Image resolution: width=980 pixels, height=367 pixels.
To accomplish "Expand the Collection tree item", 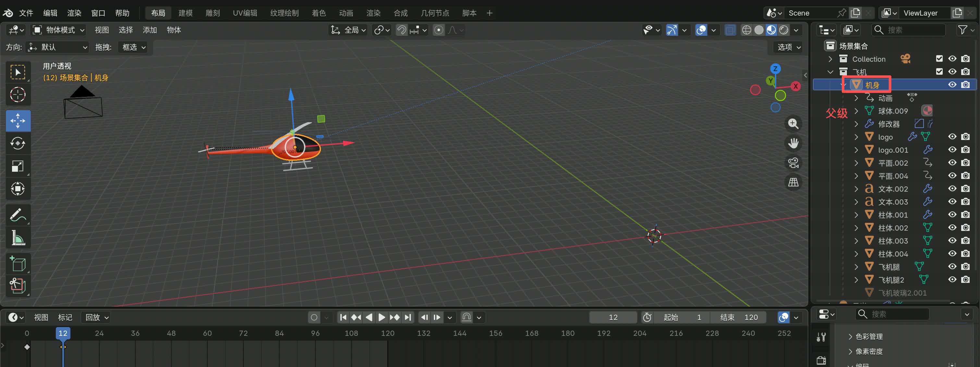I will [830, 59].
